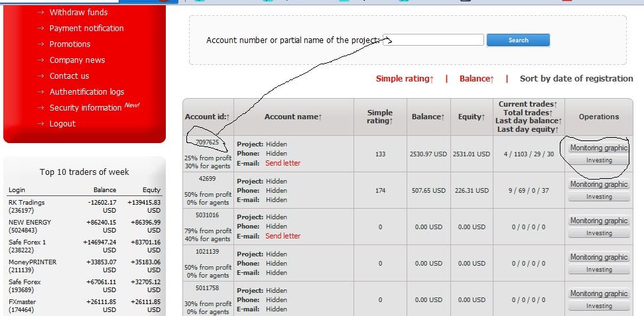This screenshot has height=316, width=644.
Task: Click Investing for account 7097625
Action: 599,160
